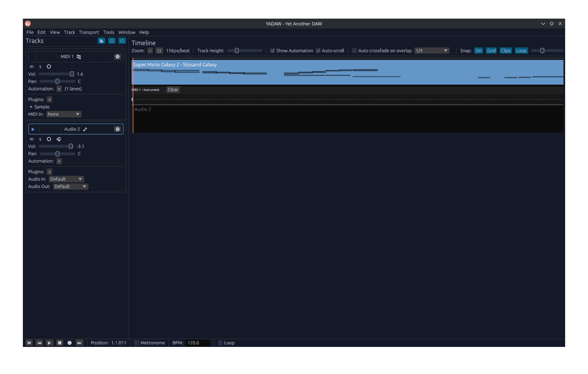The width and height of the screenshot is (588, 374).
Task: Arm MIDI 1 track for recording
Action: pyautogui.click(x=49, y=67)
